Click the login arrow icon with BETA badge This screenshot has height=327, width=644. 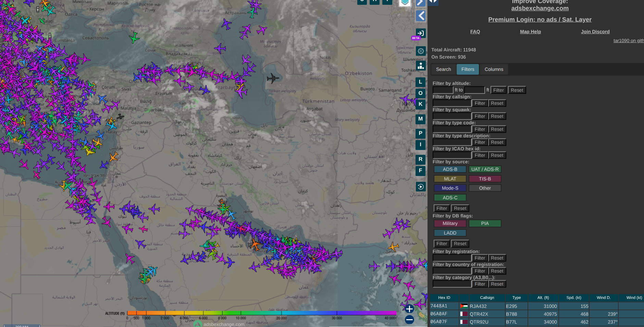[421, 33]
